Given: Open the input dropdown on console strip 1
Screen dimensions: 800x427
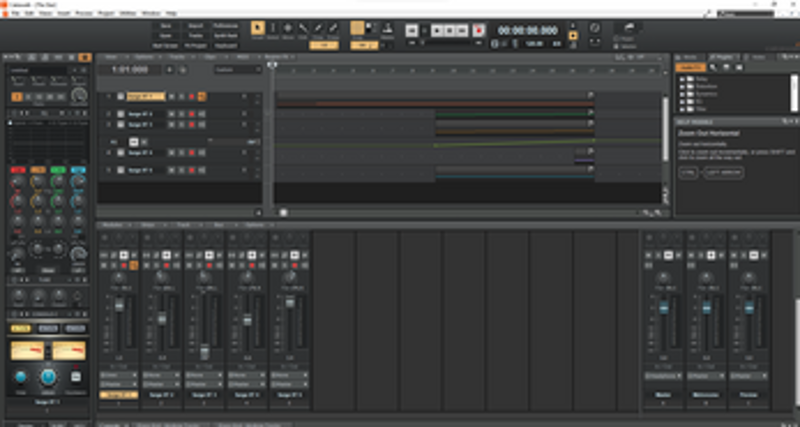Looking at the screenshot, I should [x=119, y=375].
